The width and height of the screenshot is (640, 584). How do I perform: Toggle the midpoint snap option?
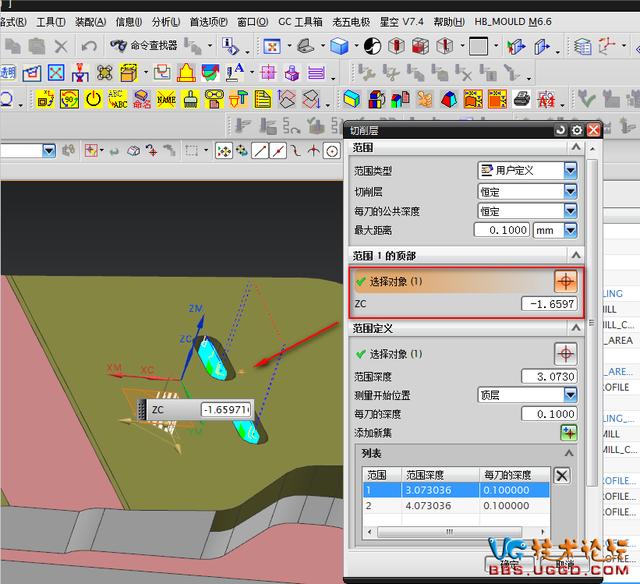[279, 151]
